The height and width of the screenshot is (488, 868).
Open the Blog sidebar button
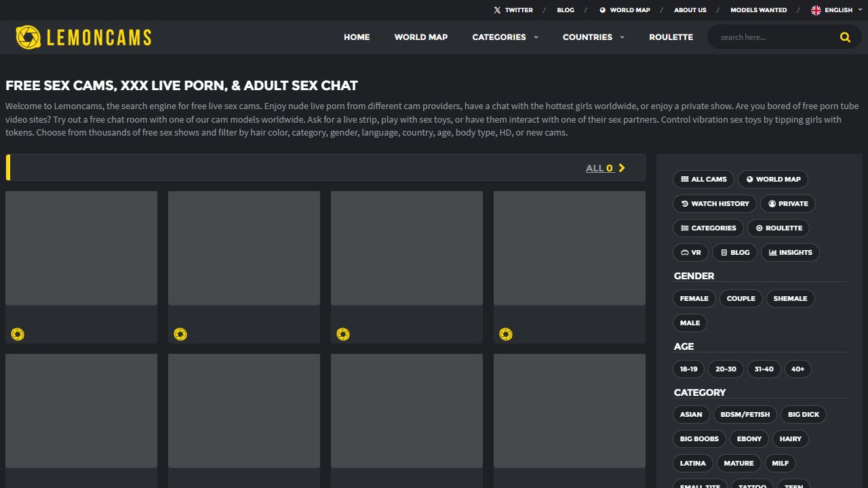734,253
